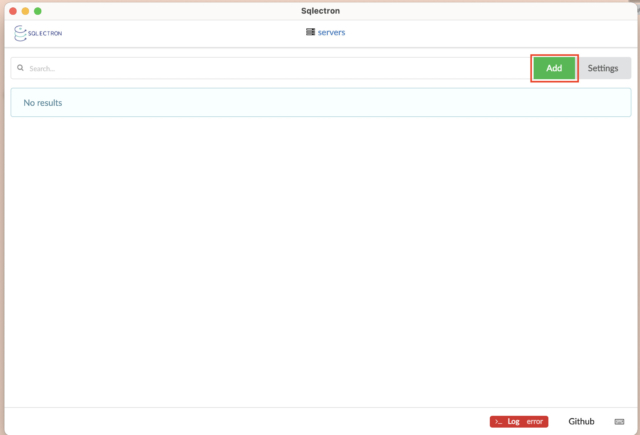
Task: Focus the Search input field
Action: tap(270, 68)
